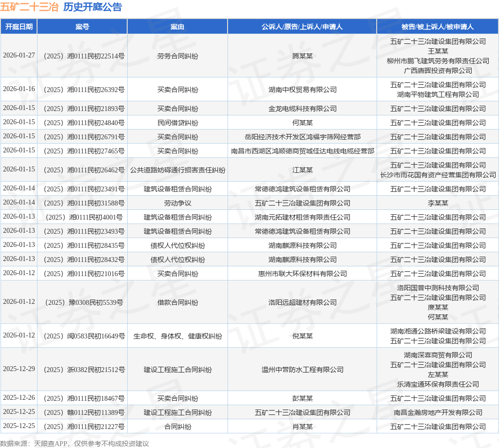Click plaintiff 惠州市联大环保材料有限公司
This screenshot has height=448, width=499.
click(302, 274)
